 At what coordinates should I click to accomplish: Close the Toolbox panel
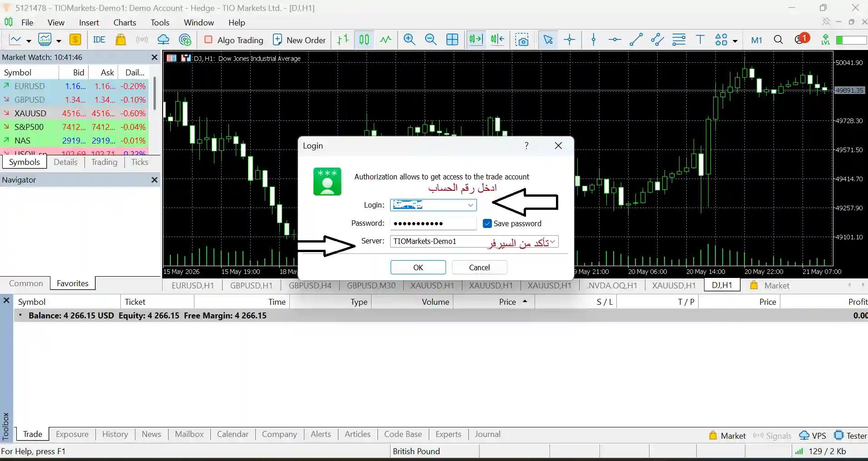pos(6,301)
